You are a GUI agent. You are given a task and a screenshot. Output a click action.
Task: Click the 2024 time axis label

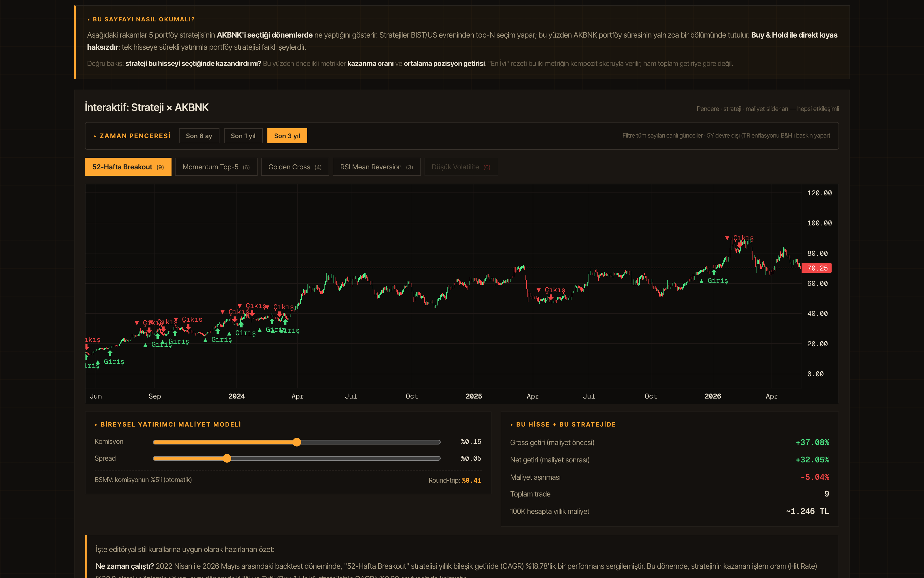pos(237,396)
